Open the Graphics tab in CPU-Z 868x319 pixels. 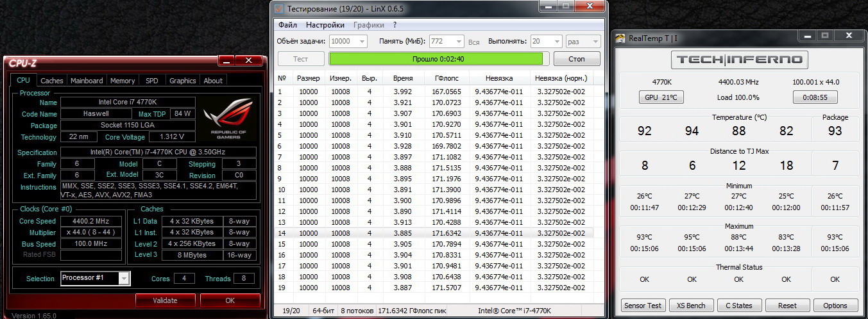point(183,81)
